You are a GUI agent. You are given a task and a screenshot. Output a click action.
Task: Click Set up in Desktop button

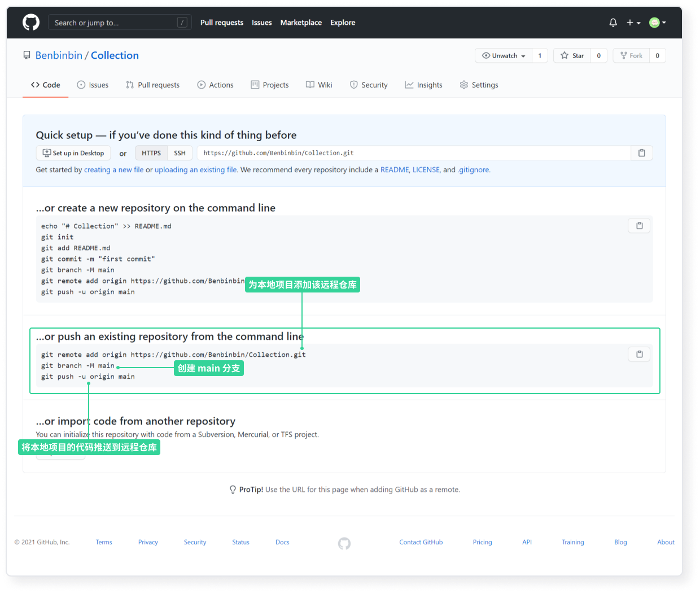coord(73,153)
